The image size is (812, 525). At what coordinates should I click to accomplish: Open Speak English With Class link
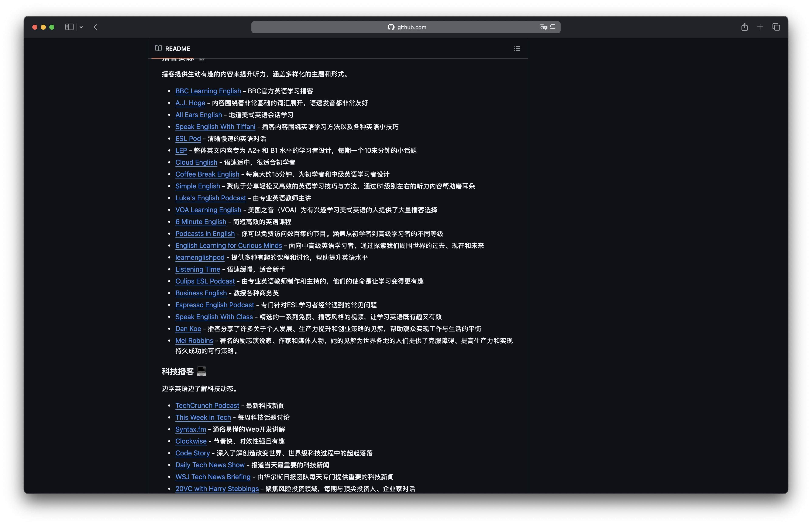click(x=214, y=317)
